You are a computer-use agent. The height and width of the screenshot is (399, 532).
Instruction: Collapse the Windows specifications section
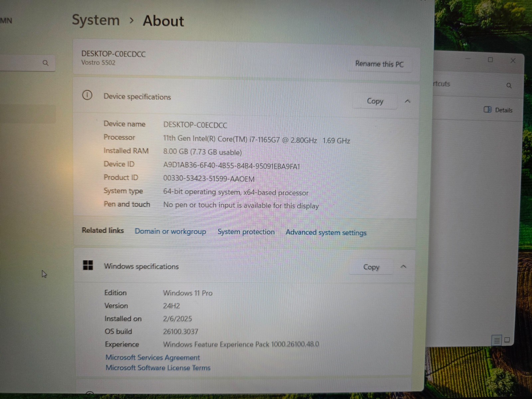point(403,266)
